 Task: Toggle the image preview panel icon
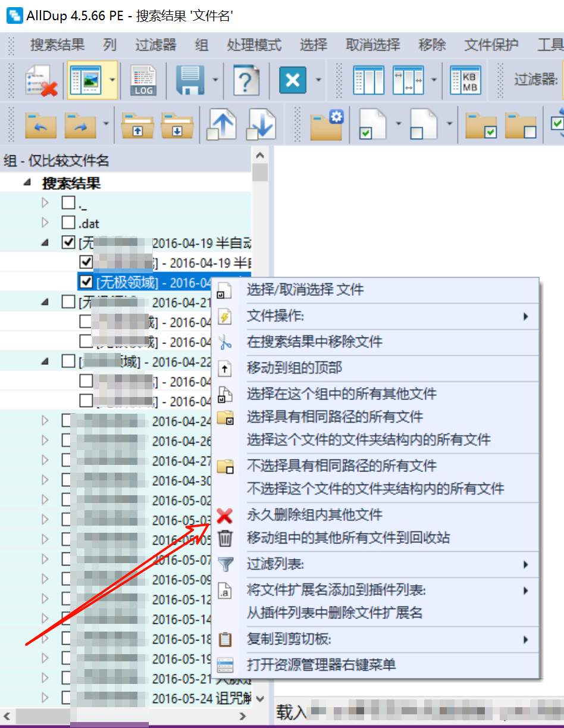pos(86,80)
